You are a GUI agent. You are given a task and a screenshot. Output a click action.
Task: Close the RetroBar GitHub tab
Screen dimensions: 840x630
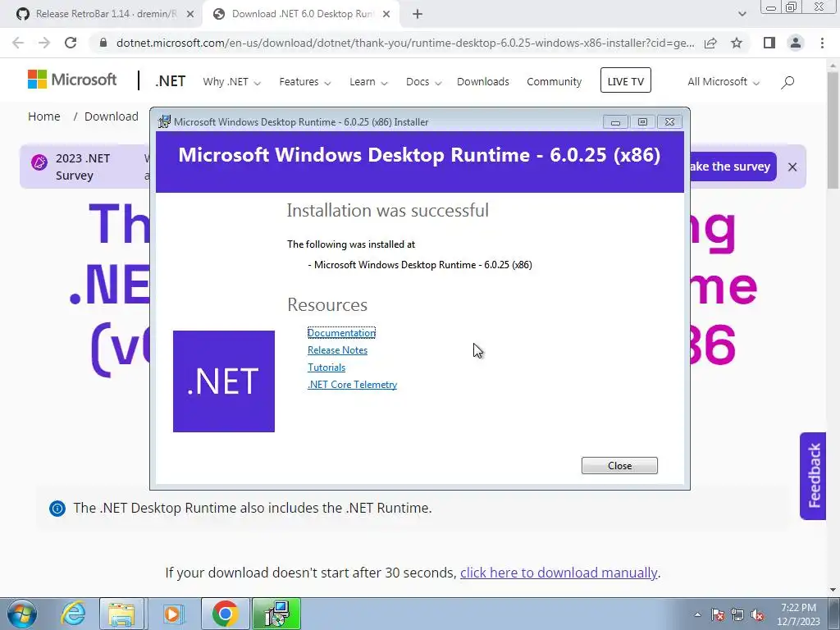click(x=189, y=14)
